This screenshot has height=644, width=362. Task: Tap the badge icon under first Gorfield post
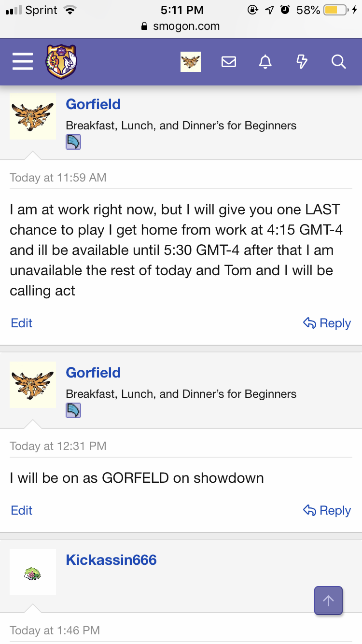pos(73,142)
